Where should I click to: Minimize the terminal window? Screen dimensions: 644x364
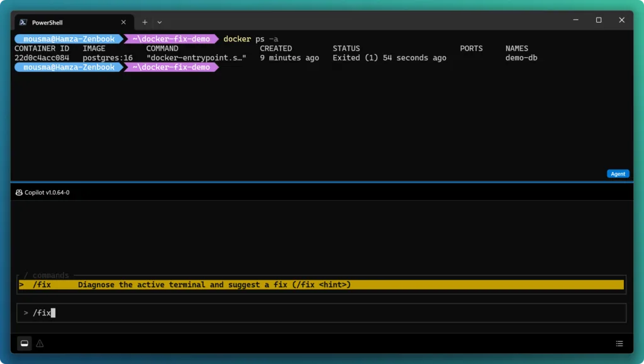(x=576, y=20)
